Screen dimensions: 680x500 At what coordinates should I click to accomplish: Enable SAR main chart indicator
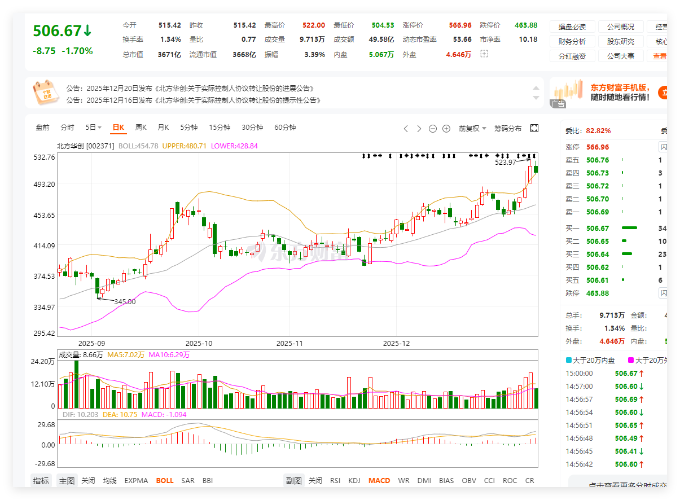tap(188, 480)
